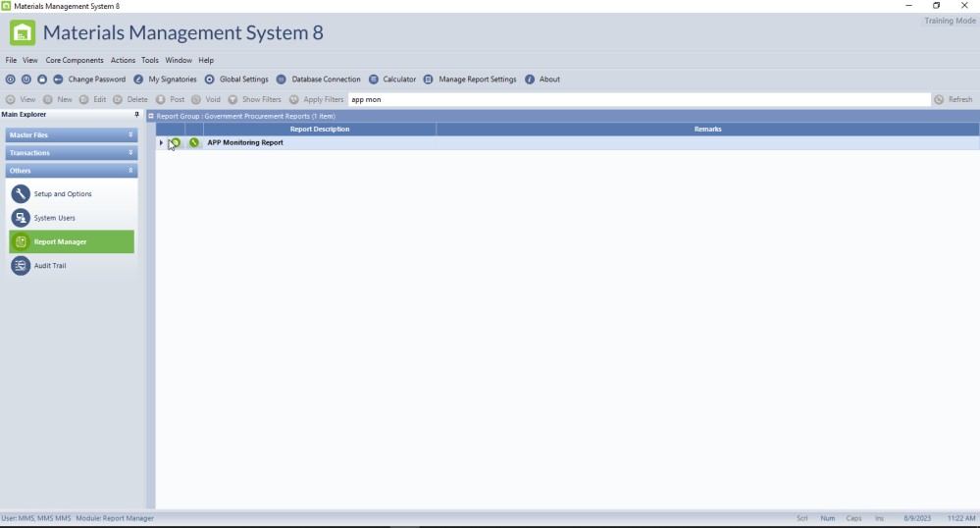This screenshot has height=528, width=980.
Task: Open the Tools menu
Action: (149, 61)
